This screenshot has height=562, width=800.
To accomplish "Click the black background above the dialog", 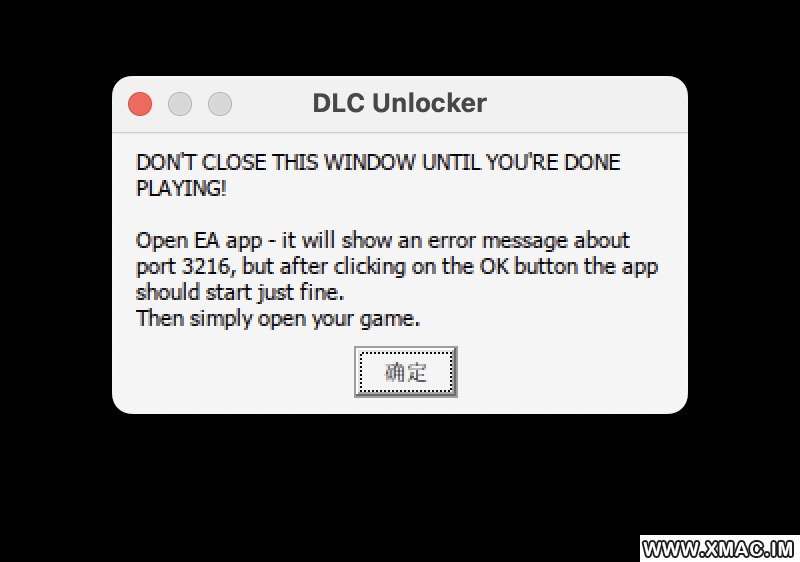I will [400, 37].
